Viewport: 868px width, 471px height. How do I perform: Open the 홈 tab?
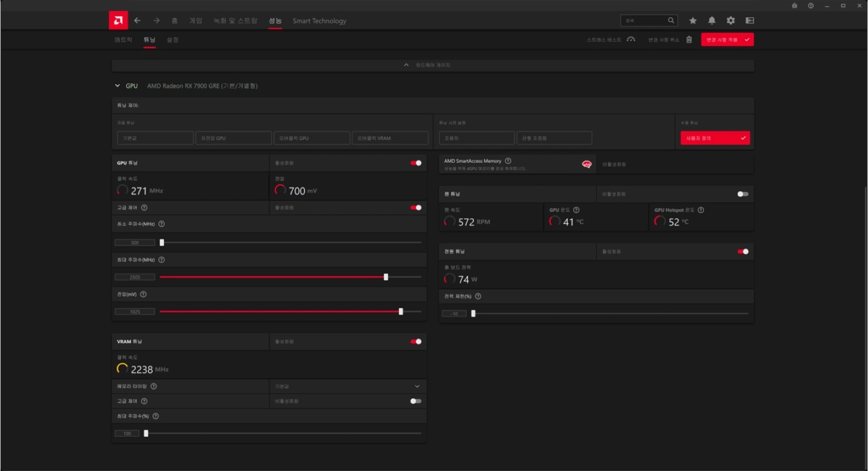pos(175,20)
